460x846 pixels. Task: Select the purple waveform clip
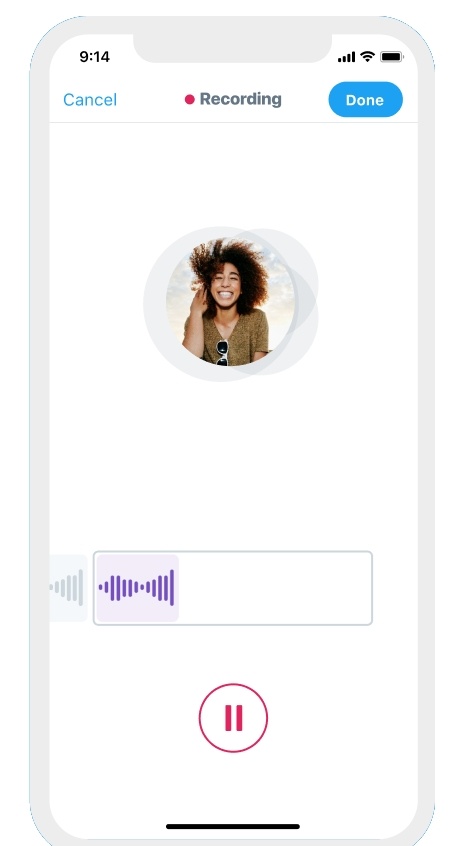[x=137, y=588]
